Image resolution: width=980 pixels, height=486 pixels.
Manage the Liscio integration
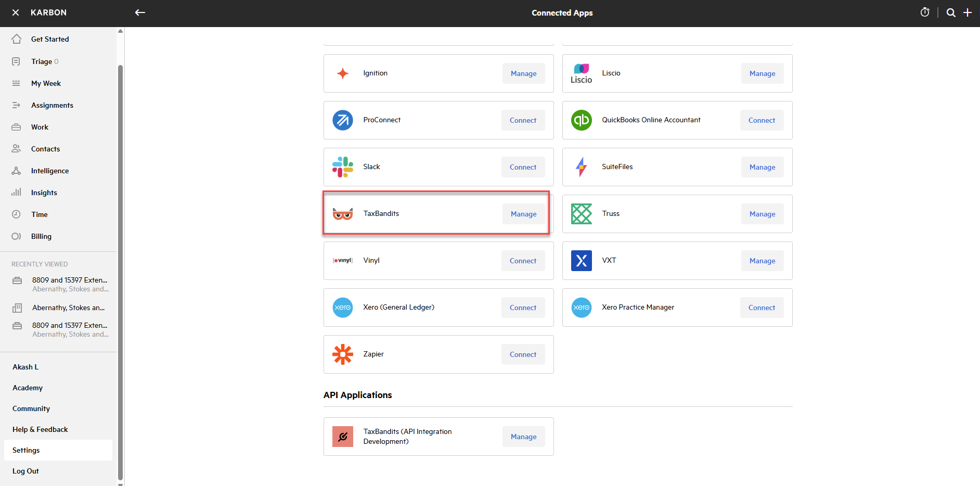763,73
